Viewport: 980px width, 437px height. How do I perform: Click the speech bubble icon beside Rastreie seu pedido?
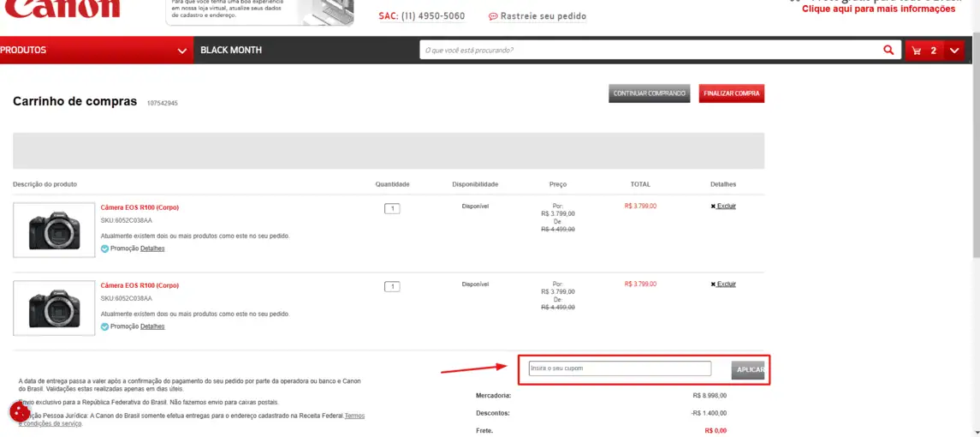(x=493, y=16)
